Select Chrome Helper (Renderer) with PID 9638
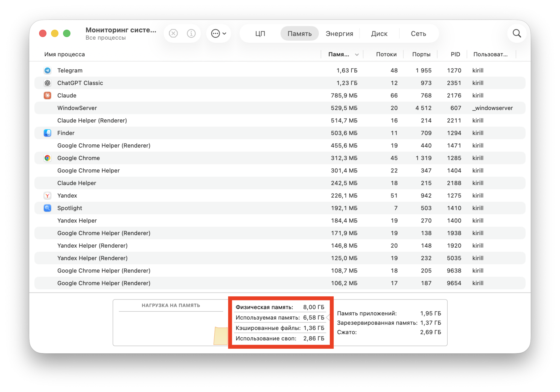The height and width of the screenshot is (392, 560). coord(280,271)
